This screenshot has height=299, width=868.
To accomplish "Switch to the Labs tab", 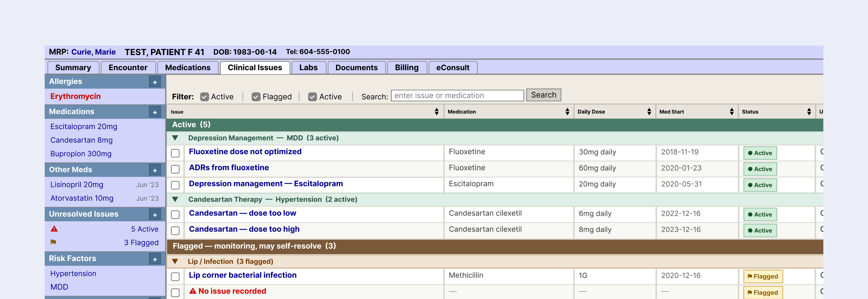I will 308,68.
